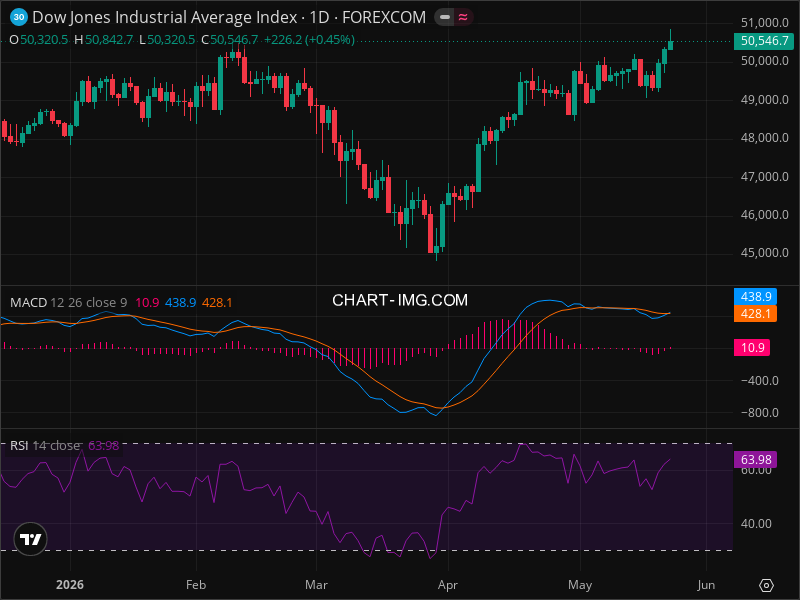Click the TradingView logo icon
The image size is (800, 600).
click(x=30, y=539)
